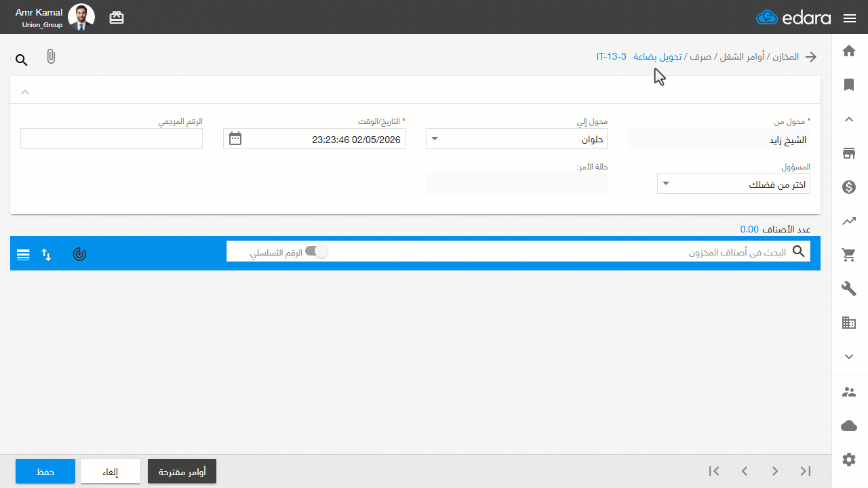Open Amr Kamal profile avatar
The height and width of the screenshot is (488, 868).
click(x=81, y=18)
